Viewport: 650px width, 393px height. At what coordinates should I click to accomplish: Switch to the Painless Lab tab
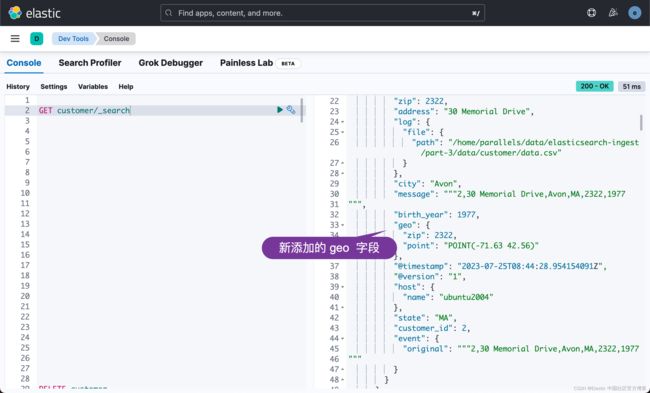pos(246,63)
